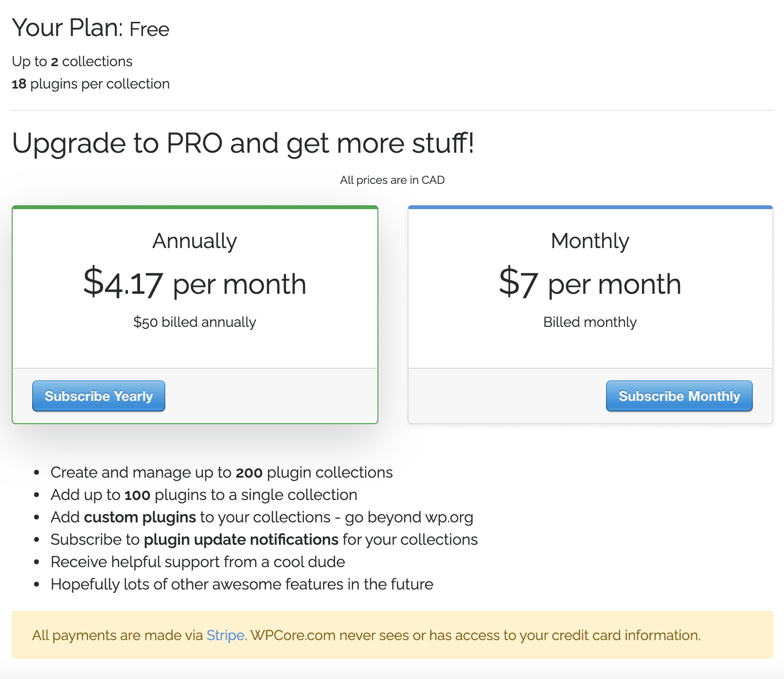784x679 pixels.
Task: Click the custom plugins bullet item
Action: [x=262, y=517]
